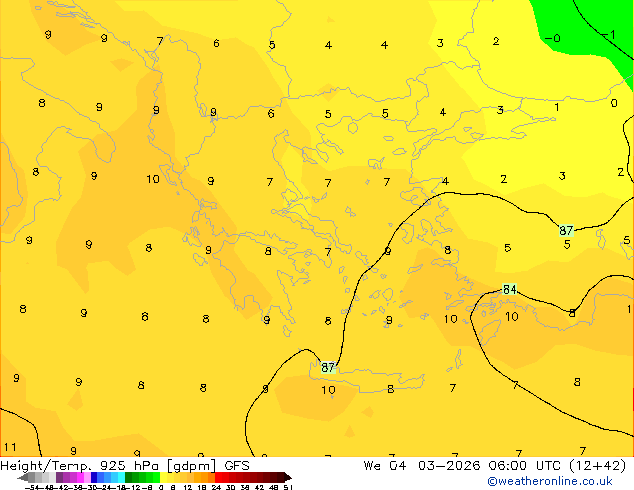Click the 87 contour label beside Crete

coord(328,368)
